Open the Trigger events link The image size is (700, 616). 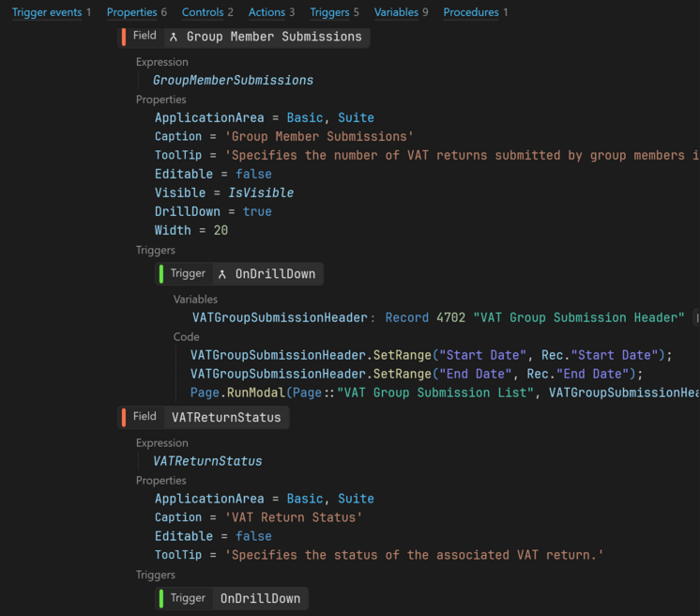[47, 12]
